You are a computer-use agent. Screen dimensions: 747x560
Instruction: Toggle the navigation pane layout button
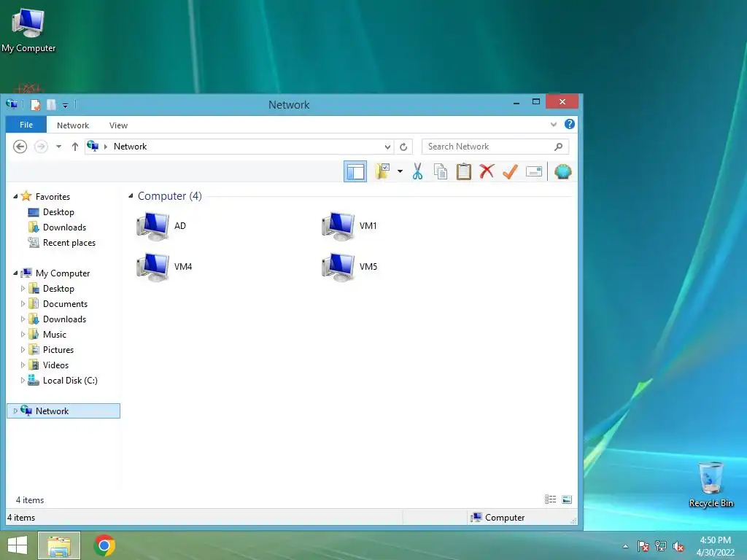click(355, 171)
